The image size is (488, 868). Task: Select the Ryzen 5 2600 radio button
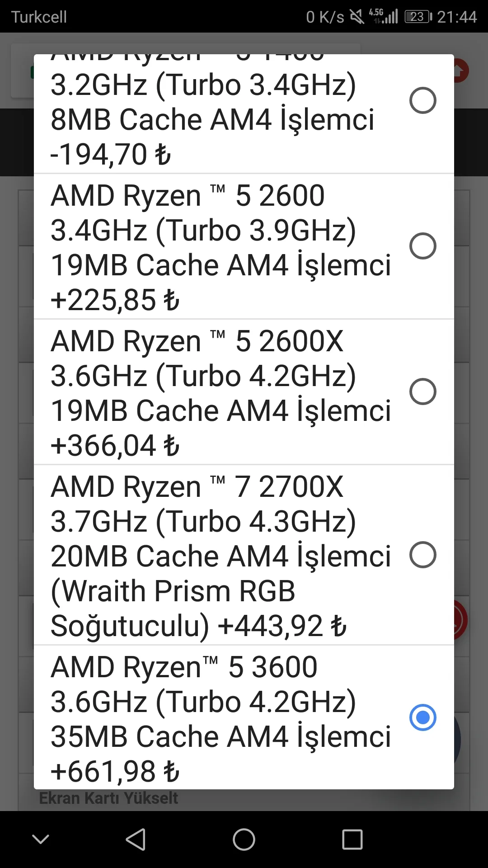point(422,246)
